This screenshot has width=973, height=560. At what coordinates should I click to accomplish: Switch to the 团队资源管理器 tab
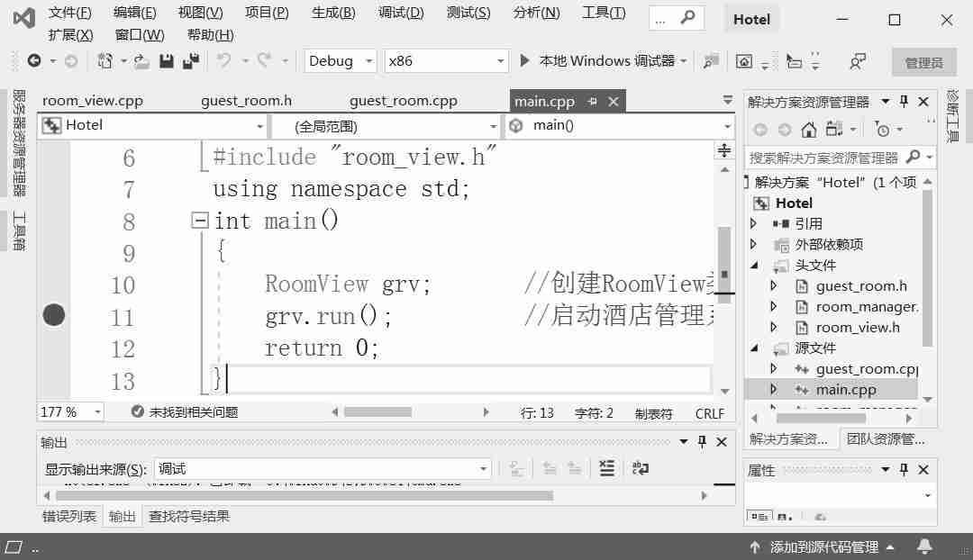pos(886,439)
